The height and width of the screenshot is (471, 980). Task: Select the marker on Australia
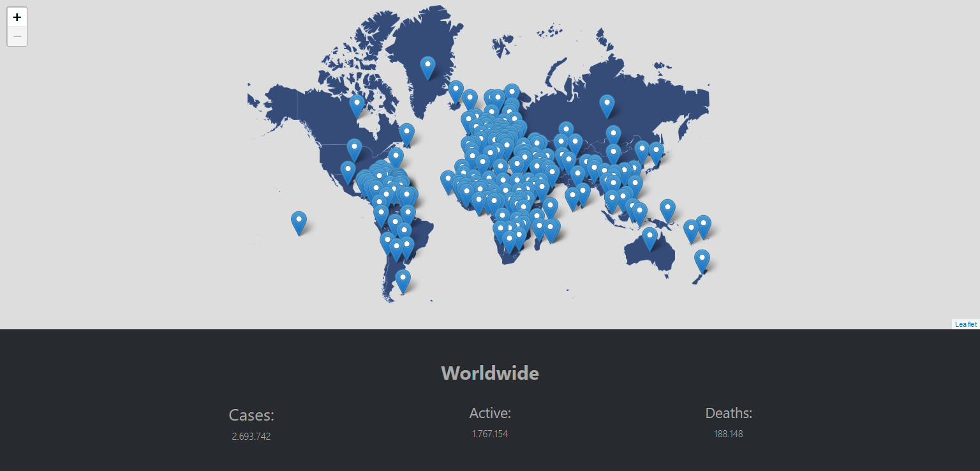coord(650,239)
